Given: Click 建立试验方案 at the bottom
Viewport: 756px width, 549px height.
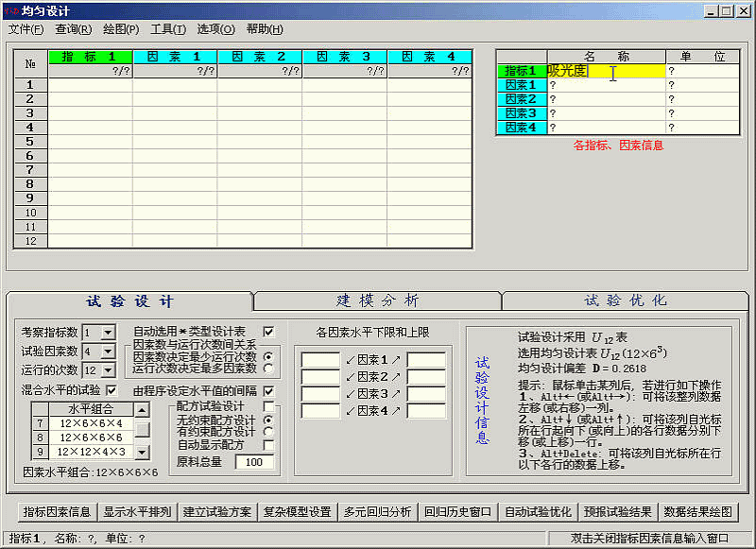Looking at the screenshot, I should pos(218,512).
